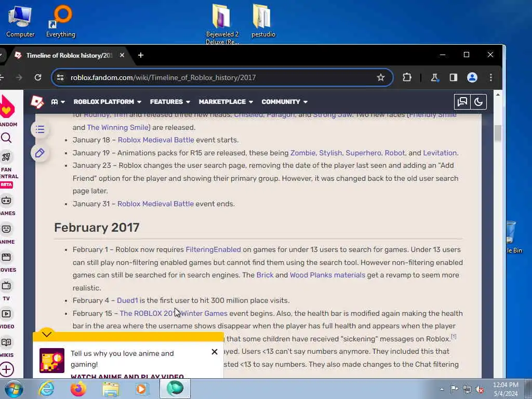Viewport: 532px width, 399px height.
Task: Open the Chrome Labs flask icon
Action: [x=434, y=77]
